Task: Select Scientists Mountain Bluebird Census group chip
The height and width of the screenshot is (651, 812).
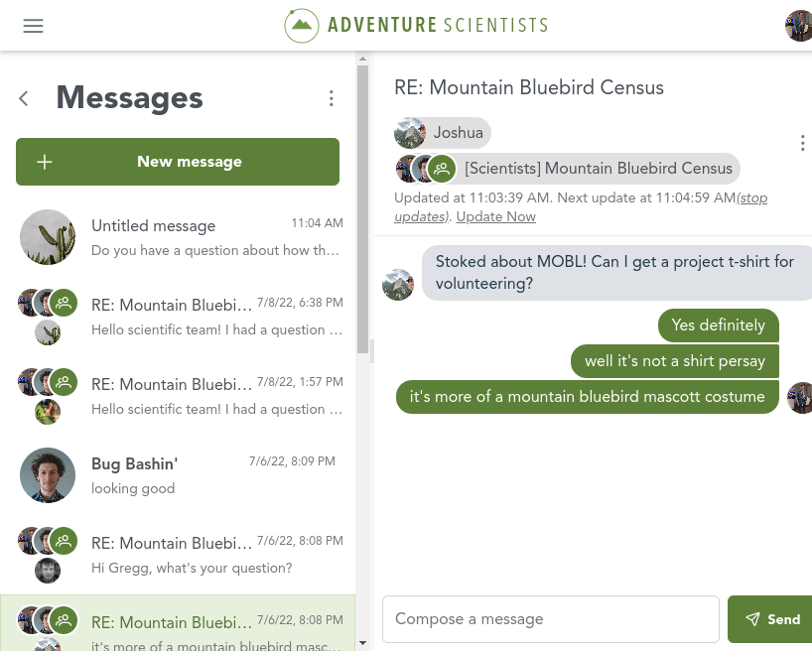Action: coord(568,169)
